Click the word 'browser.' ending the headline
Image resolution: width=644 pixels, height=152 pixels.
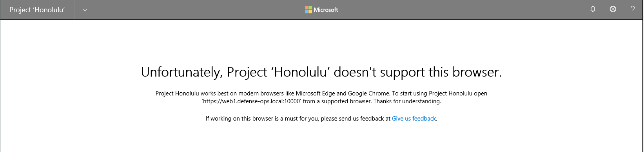477,72
